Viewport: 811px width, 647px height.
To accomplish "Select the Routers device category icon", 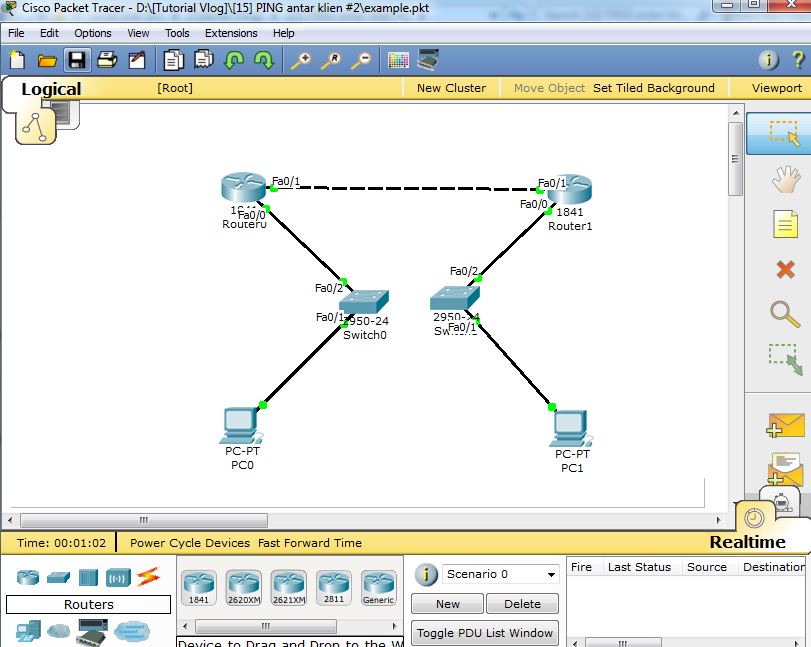I will (28, 577).
